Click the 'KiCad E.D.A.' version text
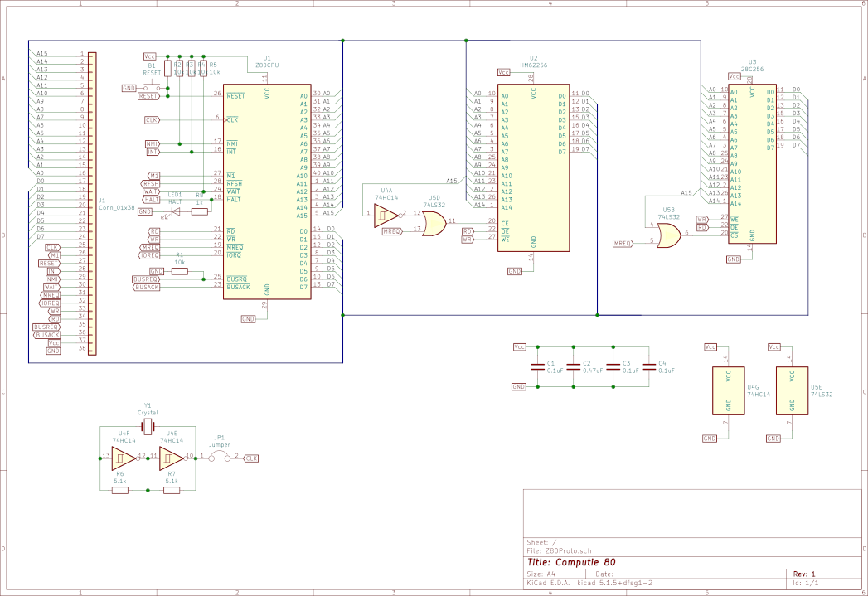The width and height of the screenshot is (868, 596). 589,583
